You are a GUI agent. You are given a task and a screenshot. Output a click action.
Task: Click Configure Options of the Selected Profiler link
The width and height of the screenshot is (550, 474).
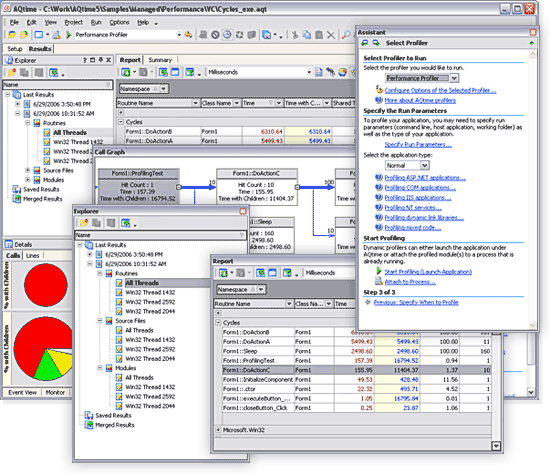440,91
